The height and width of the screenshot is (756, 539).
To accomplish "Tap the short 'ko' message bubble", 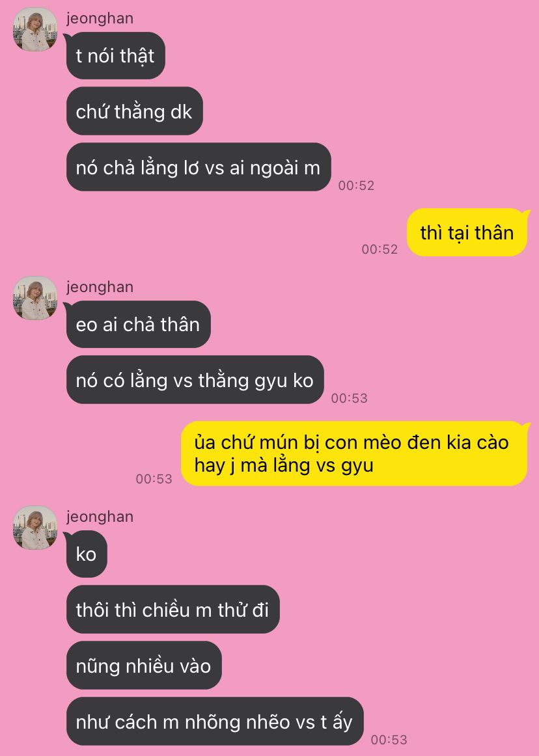I will click(87, 554).
